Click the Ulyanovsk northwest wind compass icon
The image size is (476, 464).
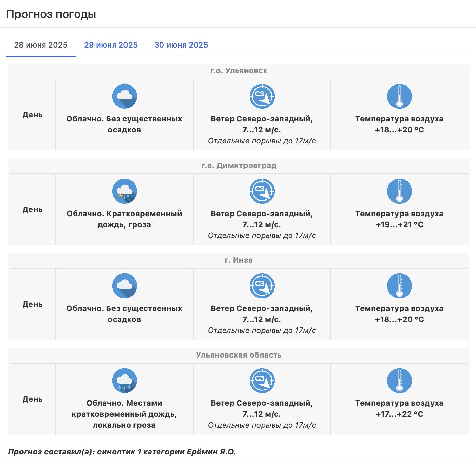click(262, 96)
